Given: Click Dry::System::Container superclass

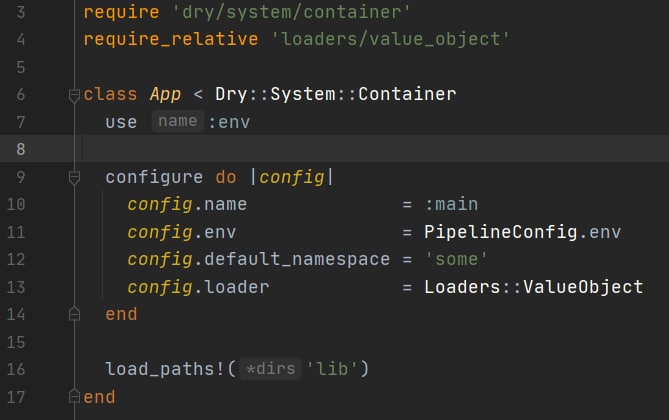Looking at the screenshot, I should [335, 94].
